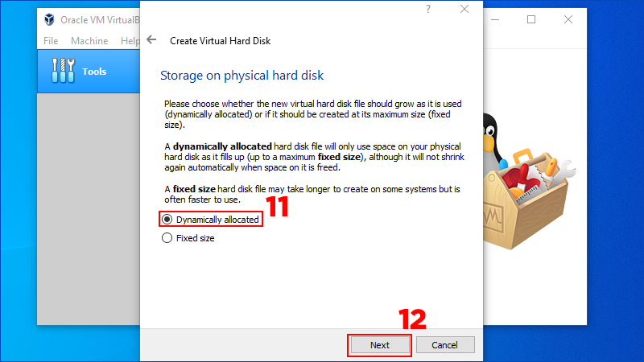Click the Tools label in the sidebar
644x362 pixels.
[x=94, y=72]
